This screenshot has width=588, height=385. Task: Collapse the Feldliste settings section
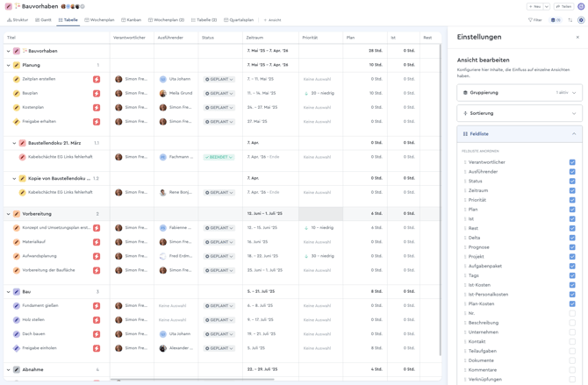tap(520, 134)
